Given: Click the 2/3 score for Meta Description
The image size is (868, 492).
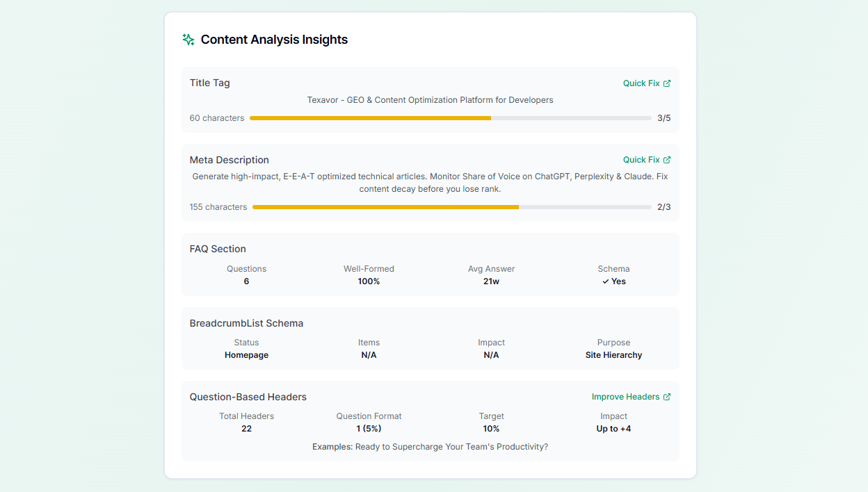Looking at the screenshot, I should pos(664,207).
